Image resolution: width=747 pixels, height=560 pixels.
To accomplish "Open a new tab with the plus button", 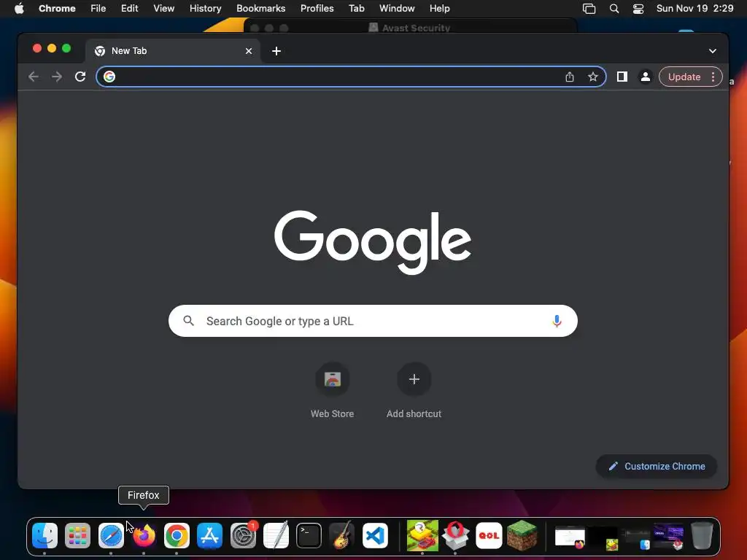I will pyautogui.click(x=276, y=51).
